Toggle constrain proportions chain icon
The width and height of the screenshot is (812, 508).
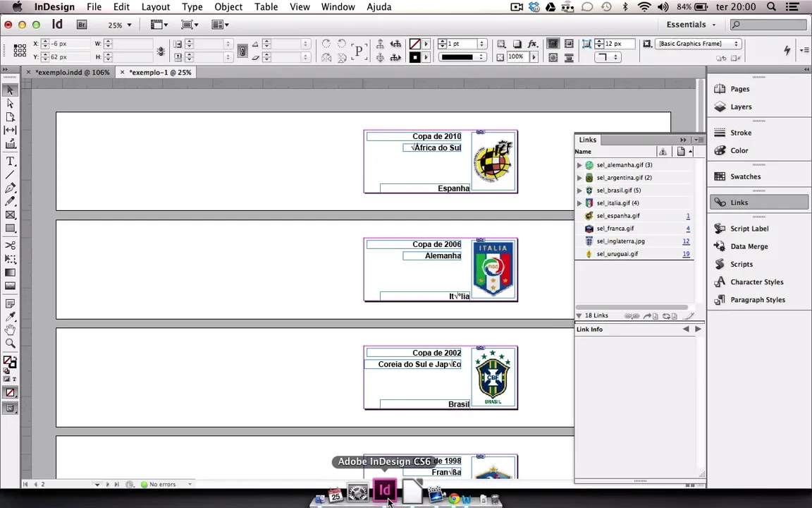[x=242, y=51]
